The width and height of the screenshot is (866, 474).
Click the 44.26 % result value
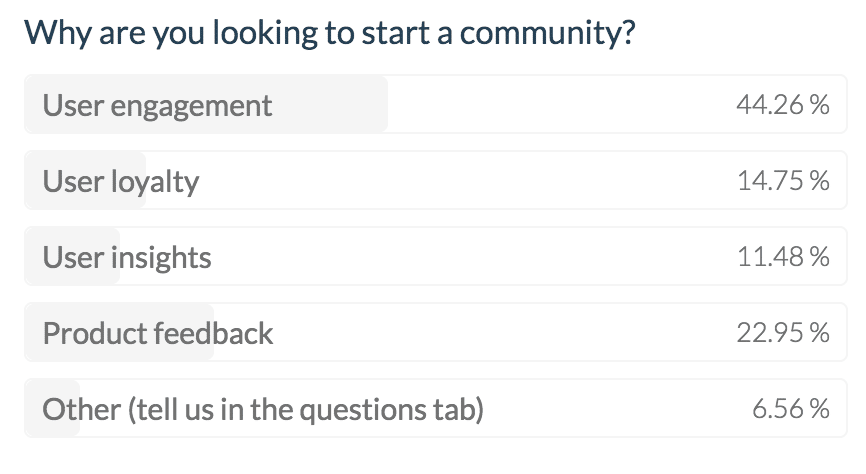[782, 105]
